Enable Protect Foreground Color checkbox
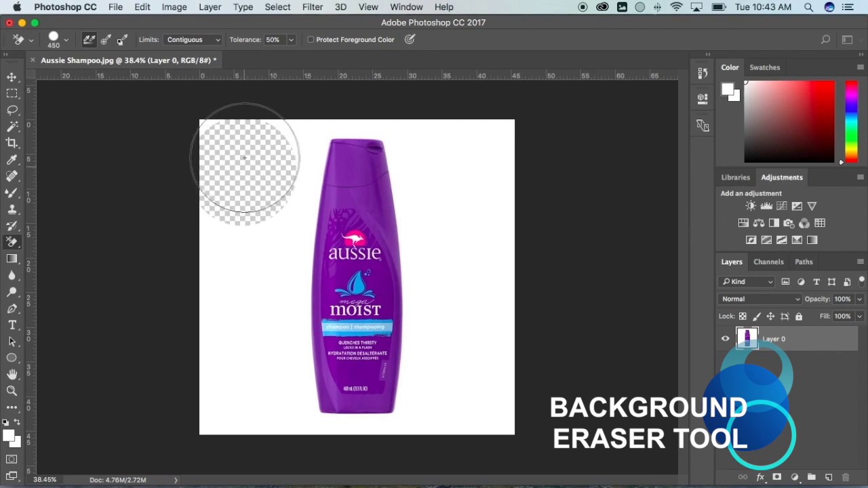Image resolution: width=868 pixels, height=488 pixels. coord(311,39)
